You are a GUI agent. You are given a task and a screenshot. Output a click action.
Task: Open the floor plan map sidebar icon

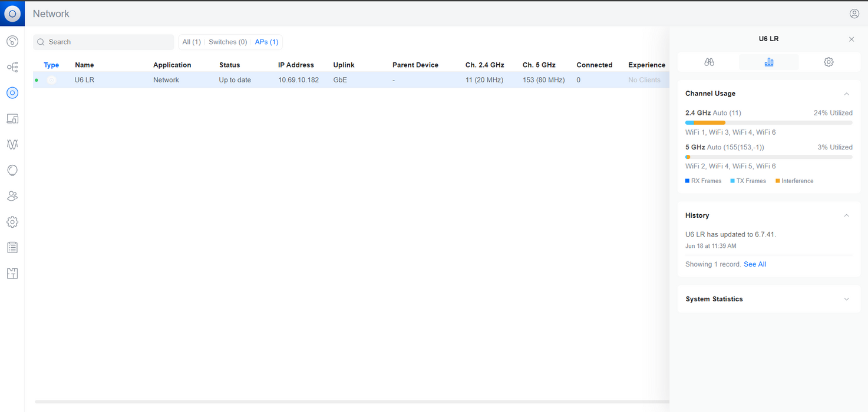(12, 273)
